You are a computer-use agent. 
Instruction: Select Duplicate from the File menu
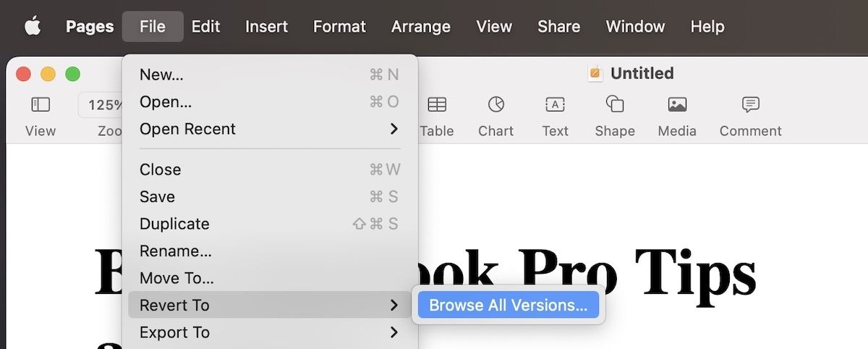click(174, 224)
